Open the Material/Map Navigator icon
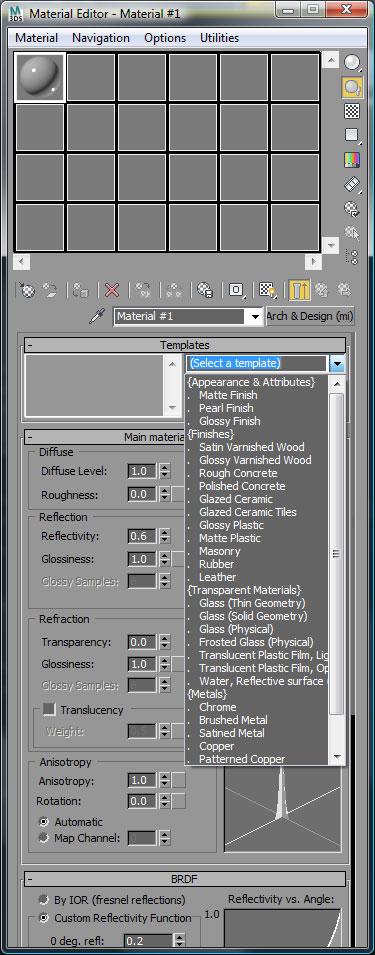Image resolution: width=375 pixels, height=955 pixels. (x=352, y=257)
